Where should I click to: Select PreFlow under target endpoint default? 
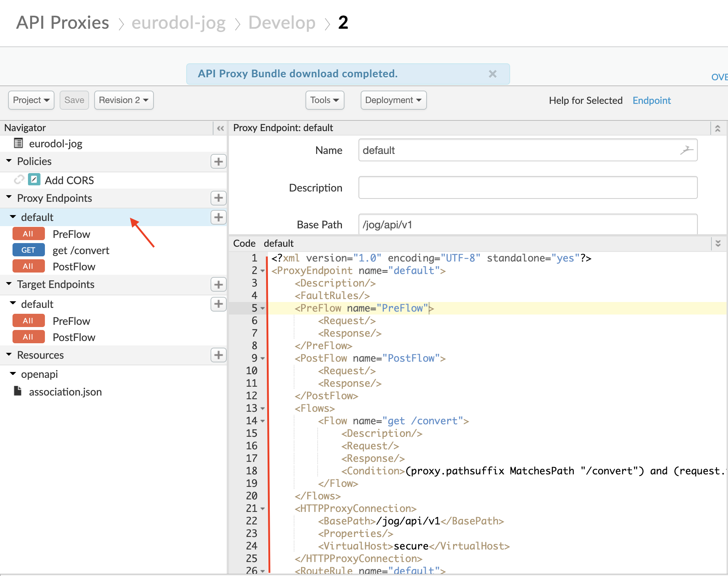[71, 321]
